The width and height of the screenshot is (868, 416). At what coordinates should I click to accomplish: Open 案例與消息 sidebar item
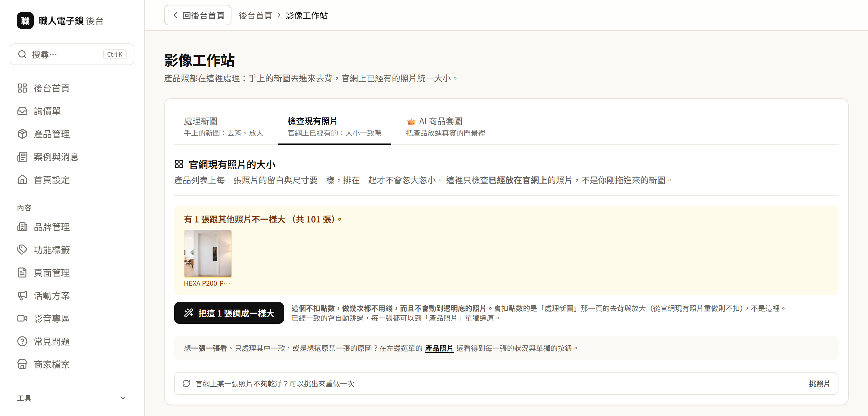pos(72,157)
